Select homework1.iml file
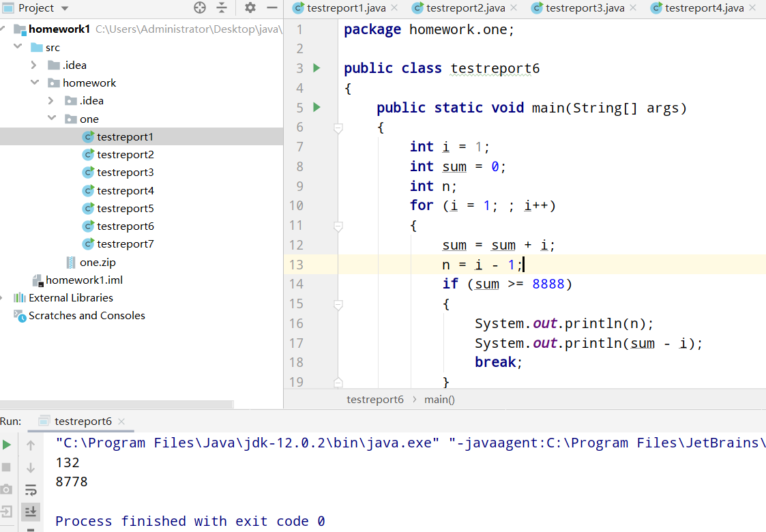The image size is (766, 532). (78, 280)
